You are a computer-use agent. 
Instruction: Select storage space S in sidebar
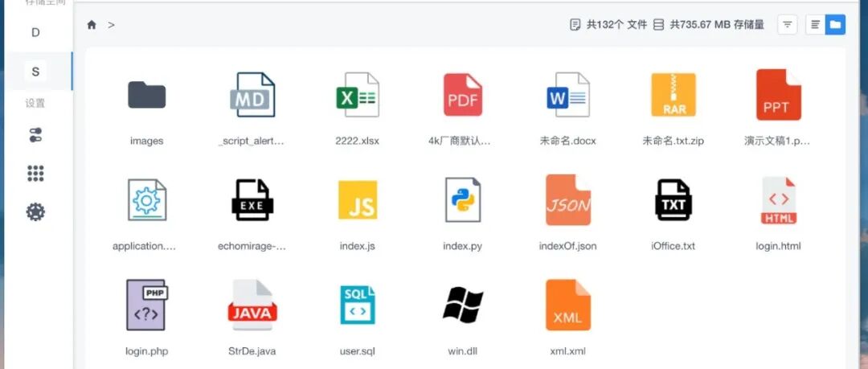point(35,72)
